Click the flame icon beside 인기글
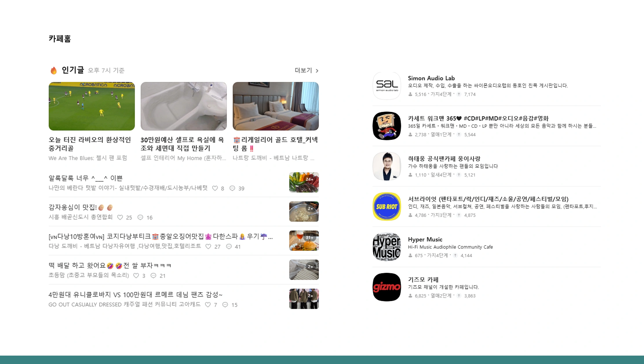The height and width of the screenshot is (364, 644). point(54,70)
